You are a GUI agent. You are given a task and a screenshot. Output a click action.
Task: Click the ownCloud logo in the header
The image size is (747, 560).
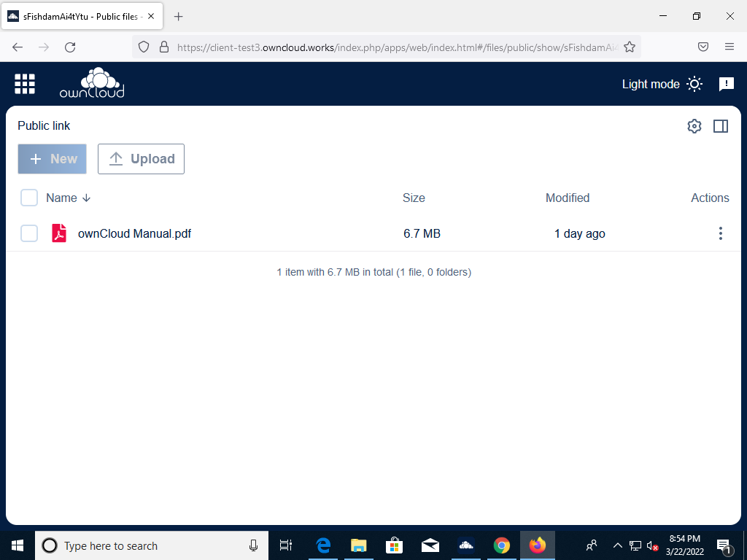pyautogui.click(x=91, y=82)
